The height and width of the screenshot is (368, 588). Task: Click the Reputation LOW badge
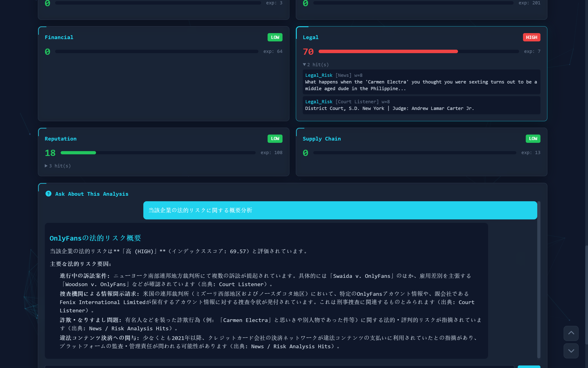(x=275, y=138)
